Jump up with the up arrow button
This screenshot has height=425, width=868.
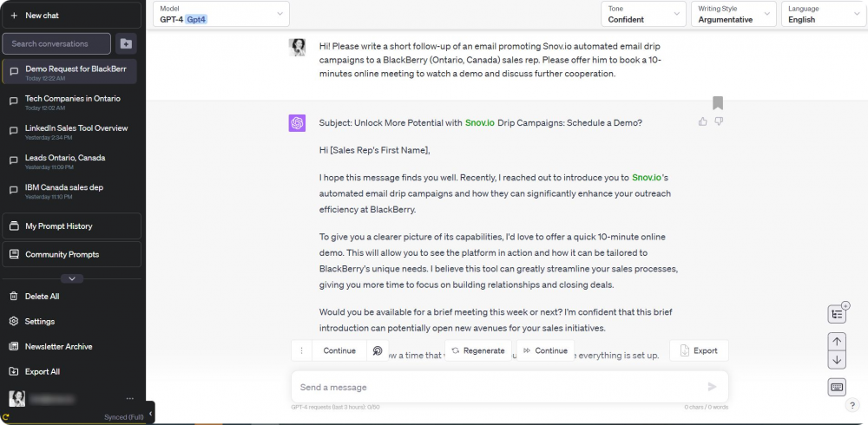837,342
